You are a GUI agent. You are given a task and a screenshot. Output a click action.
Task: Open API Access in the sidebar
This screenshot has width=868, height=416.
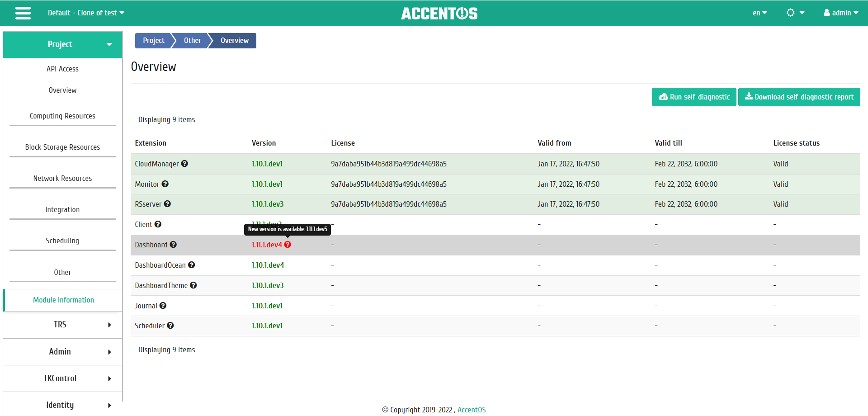pos(63,69)
